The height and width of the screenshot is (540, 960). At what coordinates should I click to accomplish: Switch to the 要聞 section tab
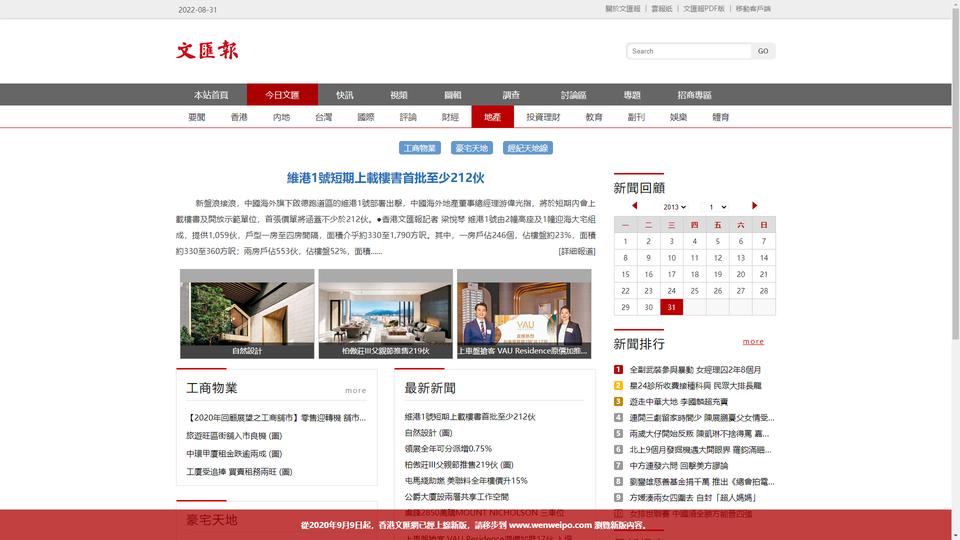coord(197,117)
